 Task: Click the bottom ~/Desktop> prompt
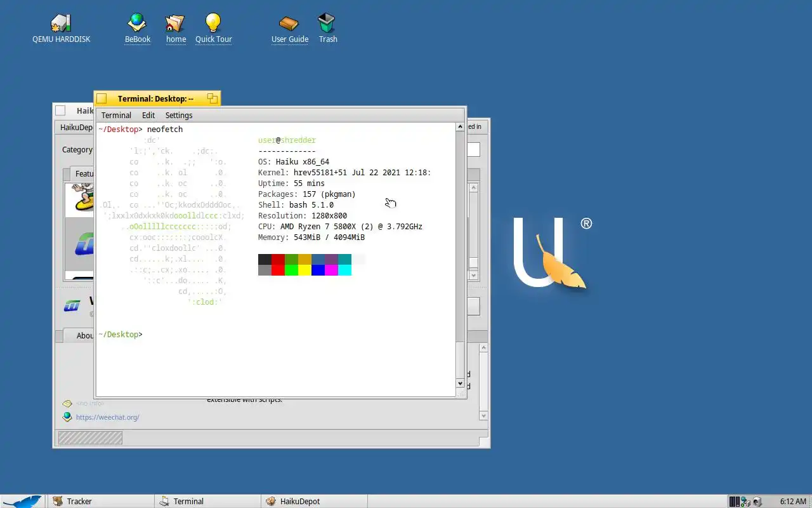(121, 335)
